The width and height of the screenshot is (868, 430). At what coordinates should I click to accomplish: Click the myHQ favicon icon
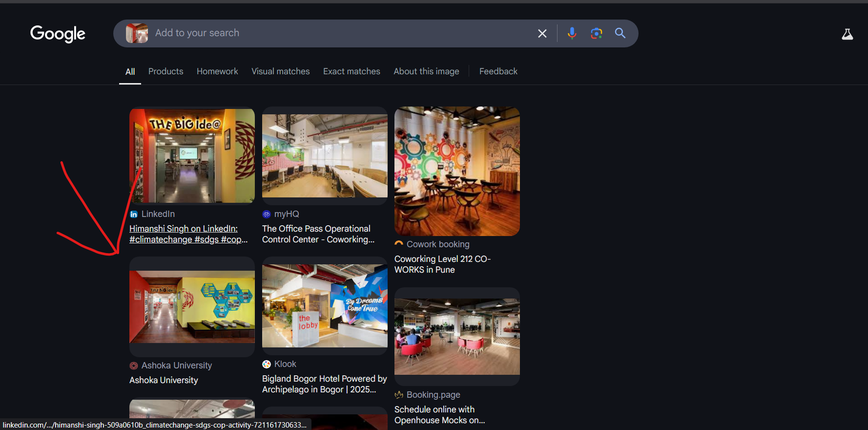click(x=267, y=214)
